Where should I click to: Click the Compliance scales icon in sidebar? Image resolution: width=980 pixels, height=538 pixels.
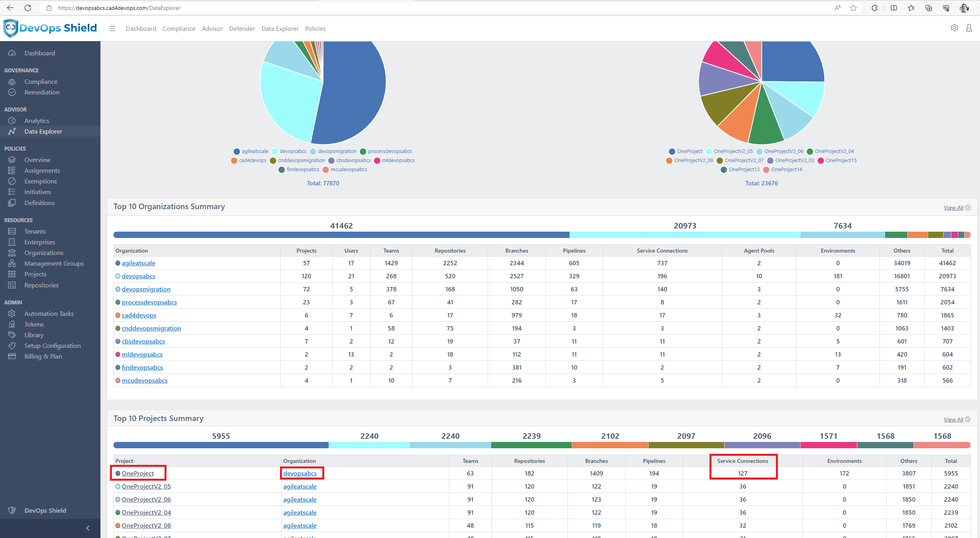(12, 81)
